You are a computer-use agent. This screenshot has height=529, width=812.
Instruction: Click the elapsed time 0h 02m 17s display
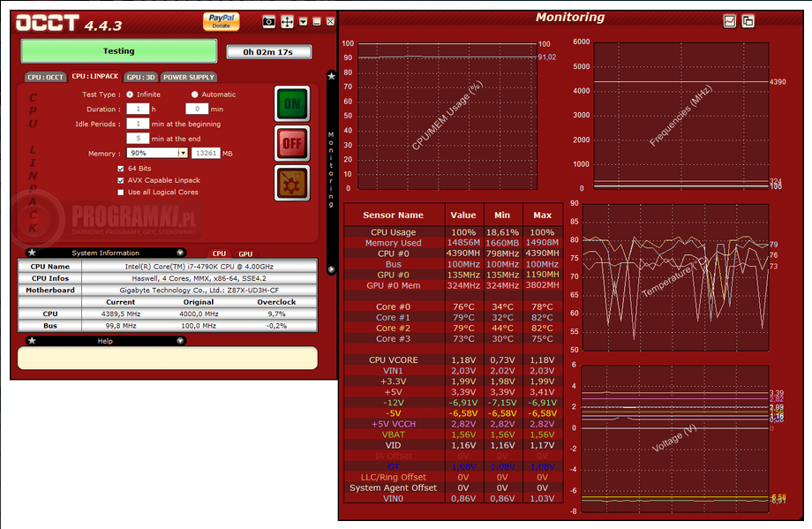click(268, 52)
